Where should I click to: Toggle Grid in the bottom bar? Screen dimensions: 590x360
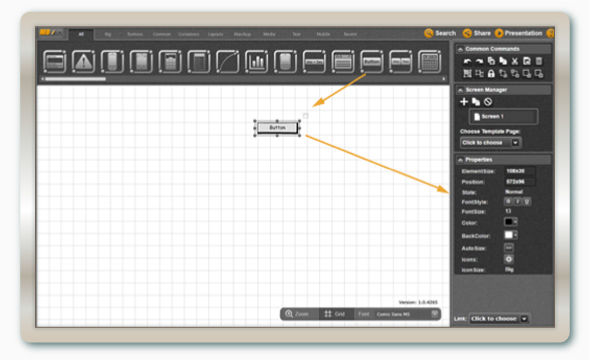[335, 314]
